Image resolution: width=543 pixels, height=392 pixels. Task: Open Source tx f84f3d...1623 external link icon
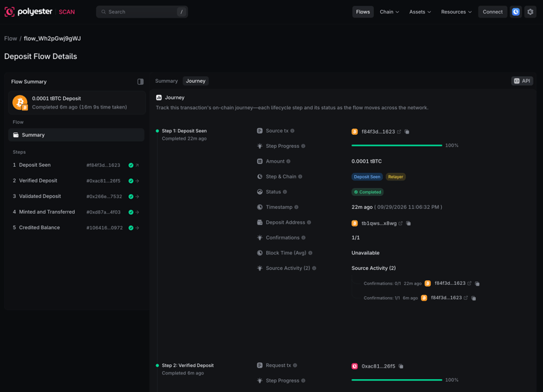tap(399, 132)
